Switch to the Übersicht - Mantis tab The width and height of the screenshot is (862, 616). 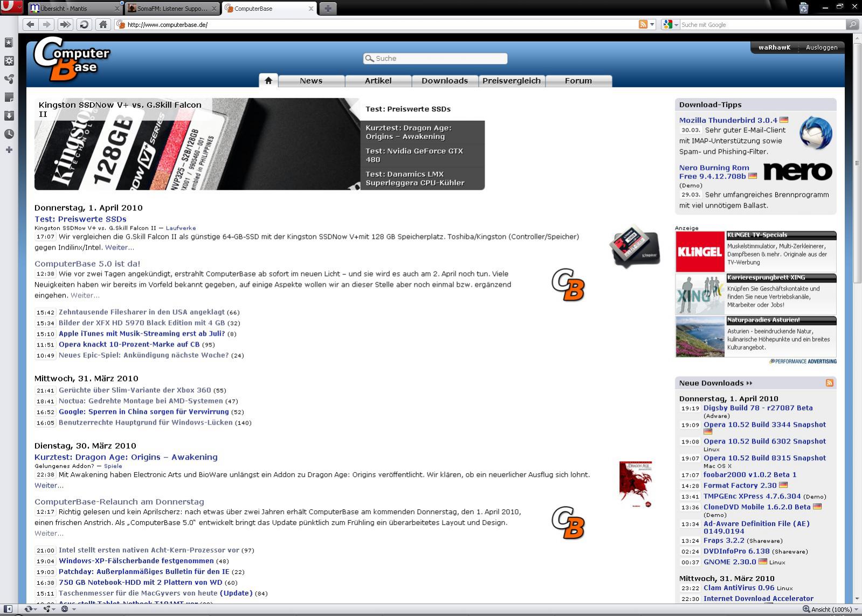74,9
